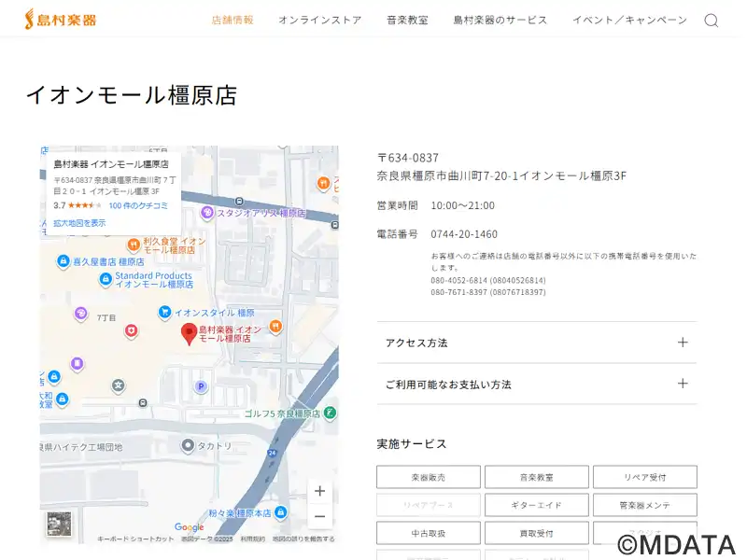Click the 3.7 star rating in map popup

coord(78,205)
